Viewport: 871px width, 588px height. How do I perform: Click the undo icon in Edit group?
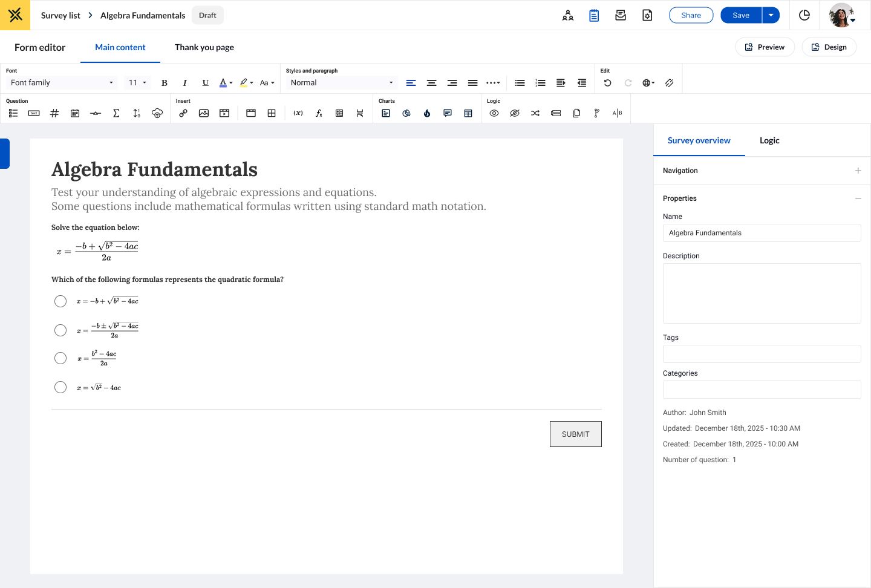pos(607,83)
